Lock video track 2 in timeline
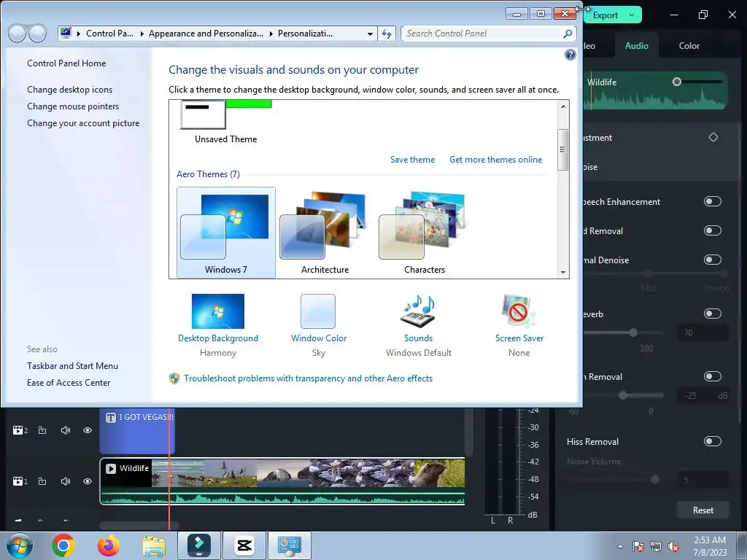The image size is (747, 560). tap(42, 430)
